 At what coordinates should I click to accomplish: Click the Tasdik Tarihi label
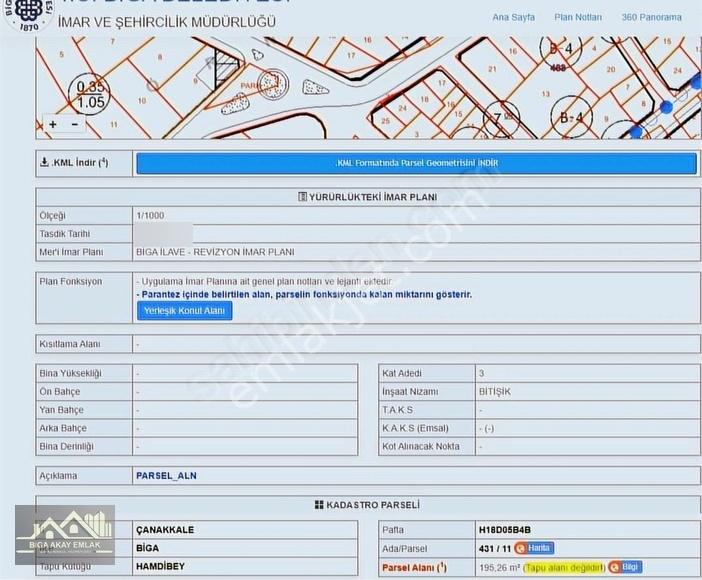click(x=64, y=234)
